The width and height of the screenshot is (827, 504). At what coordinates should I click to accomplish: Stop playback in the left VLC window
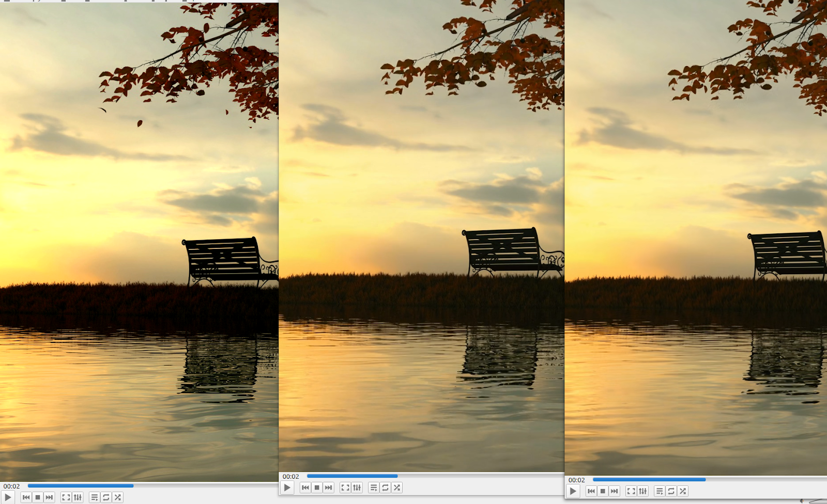coord(38,497)
